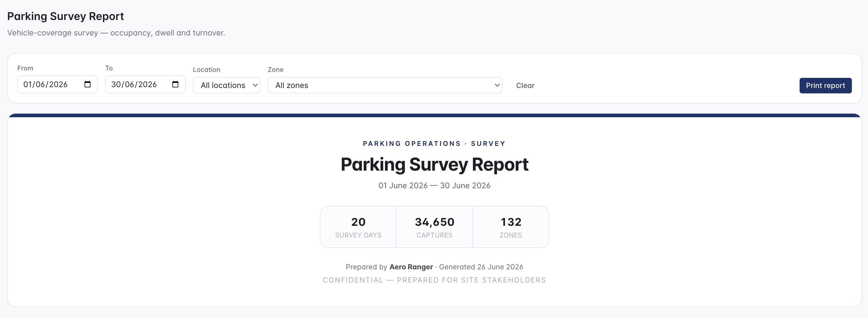This screenshot has width=868, height=318.
Task: Open the All locations dropdown
Action: point(226,86)
